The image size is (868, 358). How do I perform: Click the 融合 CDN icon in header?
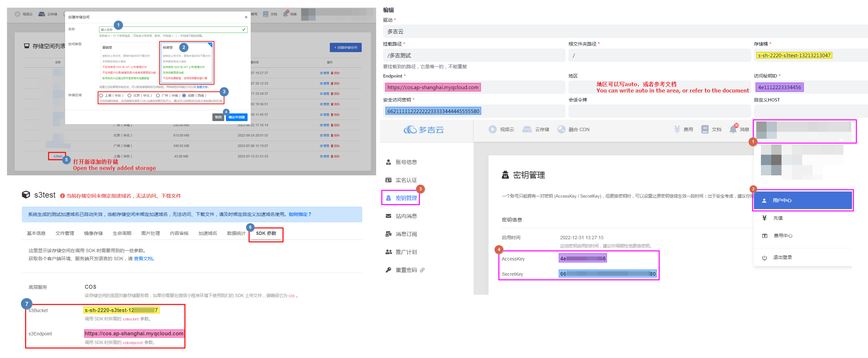point(561,129)
